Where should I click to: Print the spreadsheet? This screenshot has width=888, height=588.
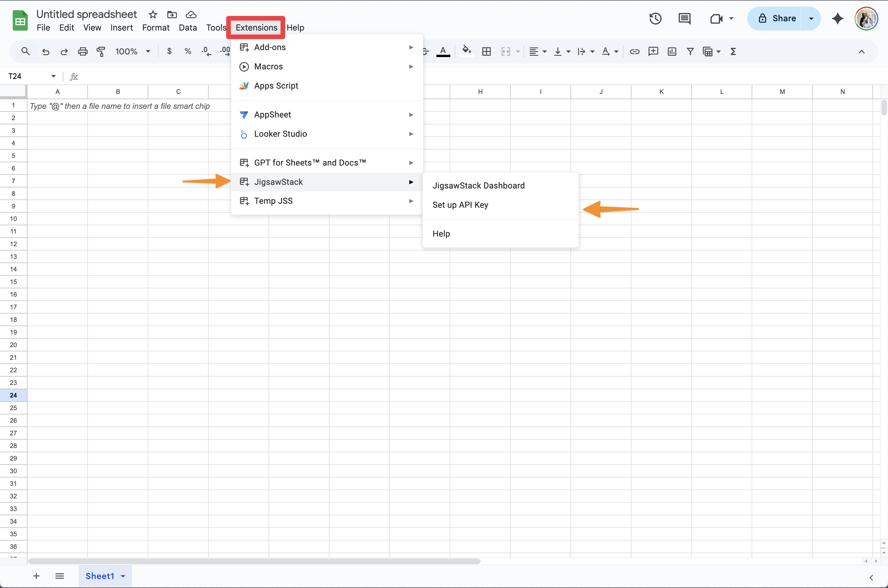[x=83, y=51]
